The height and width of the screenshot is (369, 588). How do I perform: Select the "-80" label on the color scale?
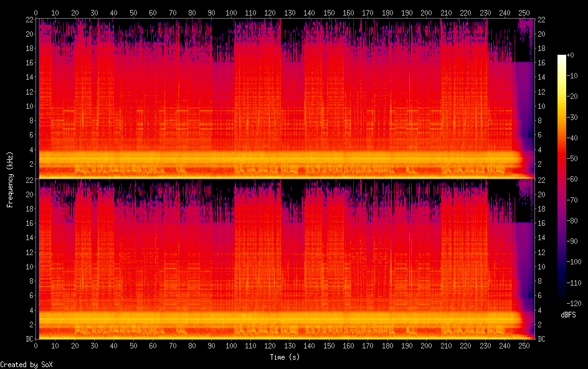[572, 221]
